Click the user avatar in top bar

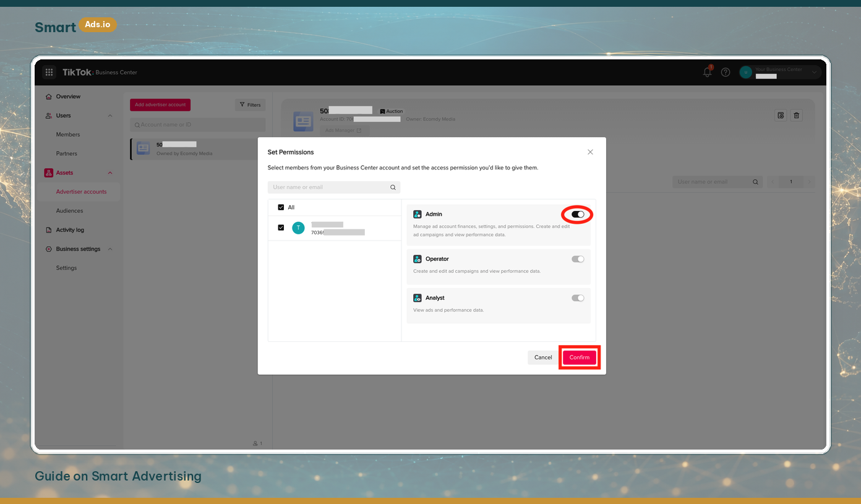pos(745,72)
